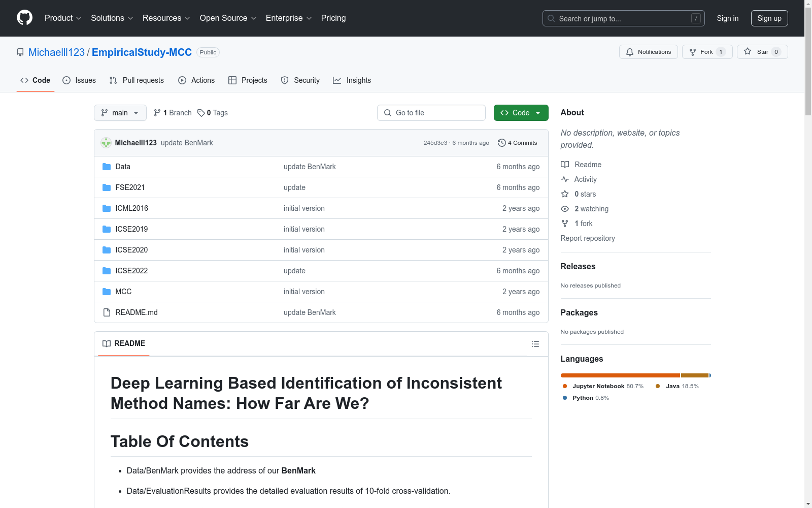Image resolution: width=812 pixels, height=508 pixels.
Task: Click the Search or jump to field
Action: (624, 18)
